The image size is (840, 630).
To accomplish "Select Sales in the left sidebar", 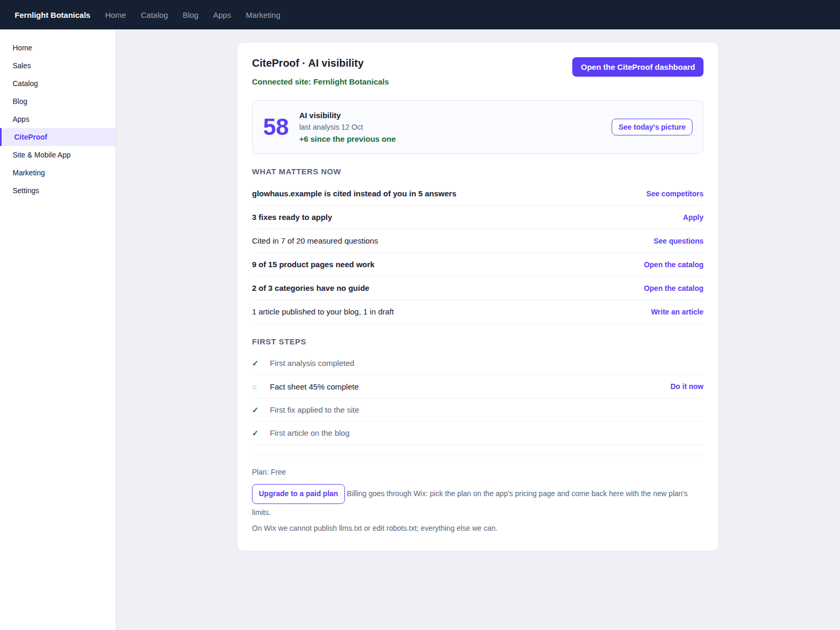I will (x=58, y=66).
